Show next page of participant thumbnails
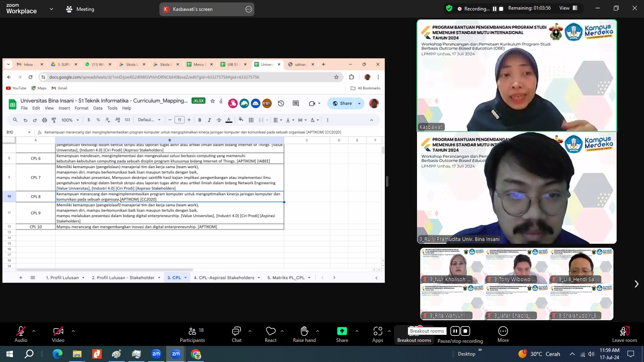The height and width of the screenshot is (362, 644). click(x=636, y=284)
